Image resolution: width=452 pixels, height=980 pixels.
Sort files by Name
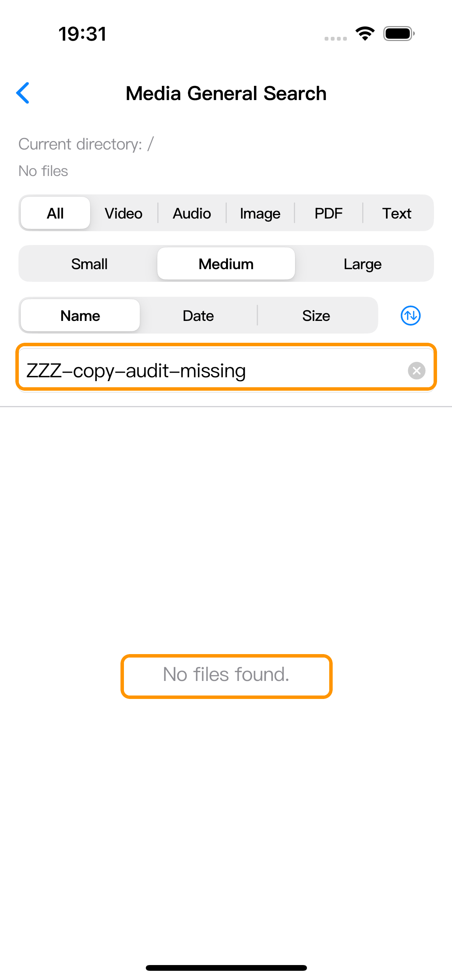click(x=80, y=316)
